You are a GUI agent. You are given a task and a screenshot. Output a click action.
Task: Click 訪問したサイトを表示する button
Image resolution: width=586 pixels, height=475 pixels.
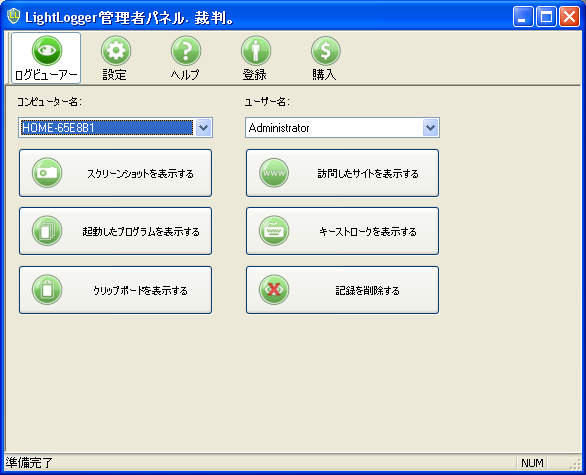pos(342,173)
